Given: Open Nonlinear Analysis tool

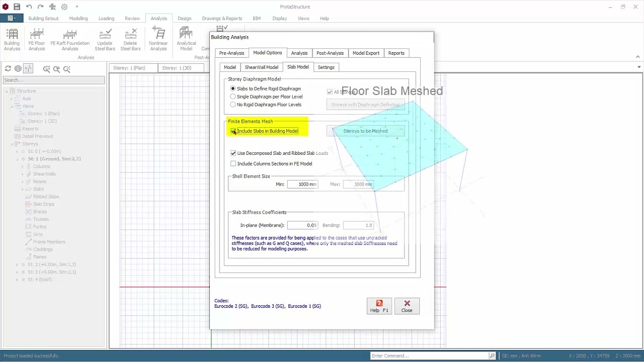Looking at the screenshot, I should (x=158, y=40).
